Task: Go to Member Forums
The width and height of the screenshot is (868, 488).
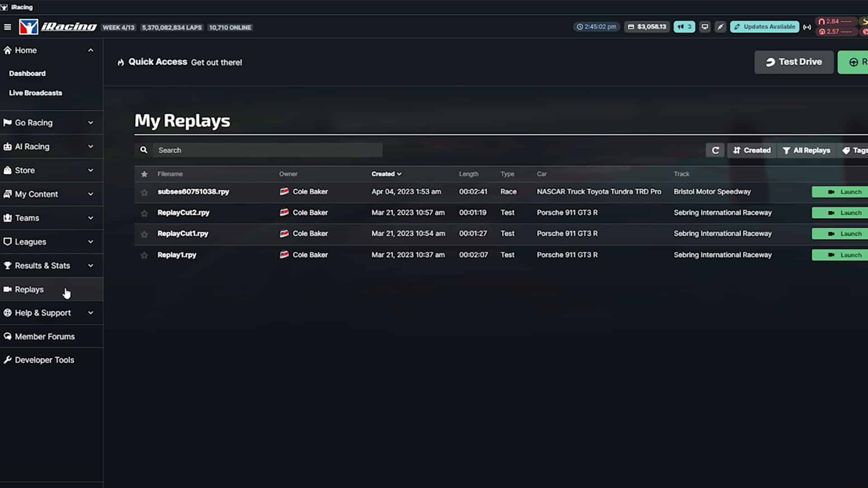Action: (44, 336)
